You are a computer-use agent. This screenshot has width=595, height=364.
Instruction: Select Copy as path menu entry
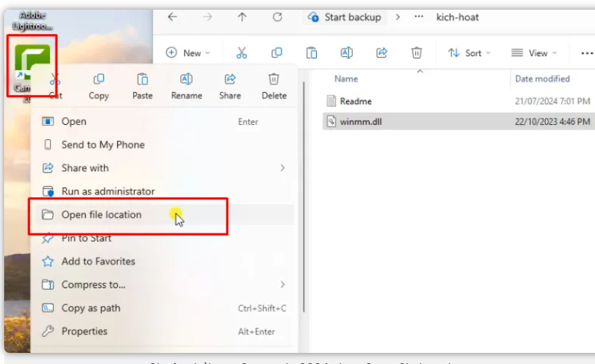coord(90,308)
